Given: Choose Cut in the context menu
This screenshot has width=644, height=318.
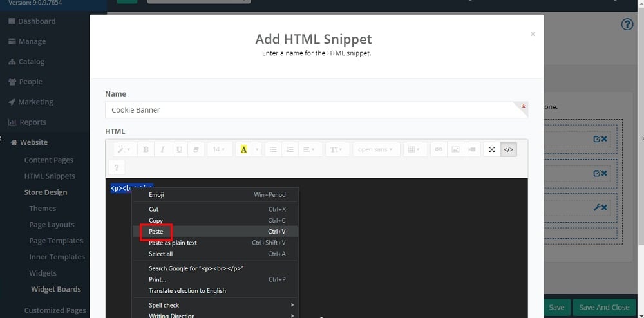Looking at the screenshot, I should point(215,209).
